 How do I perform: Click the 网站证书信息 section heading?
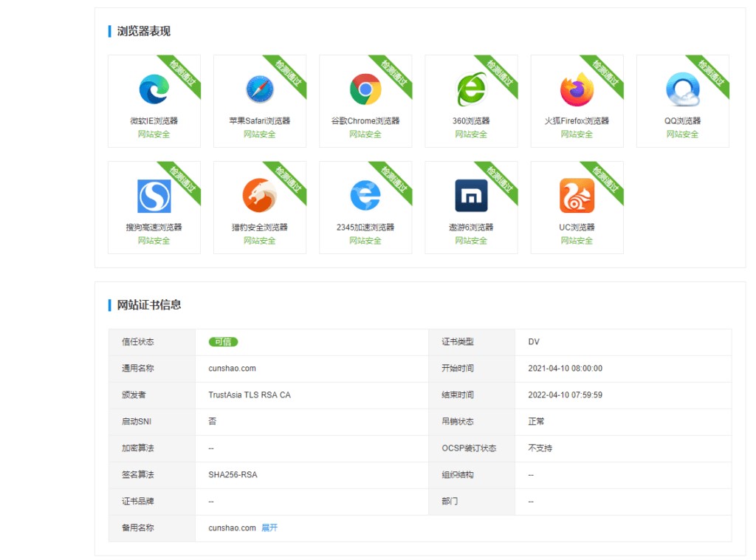149,305
